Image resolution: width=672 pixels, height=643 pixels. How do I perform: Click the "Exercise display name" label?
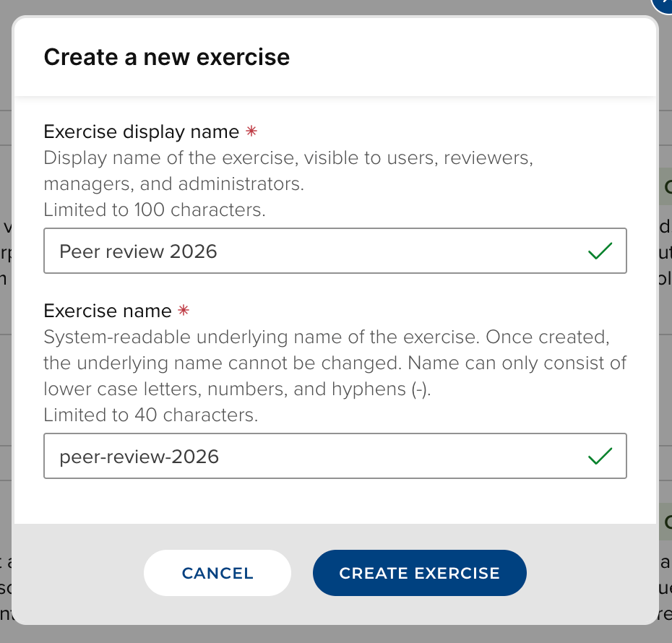pos(142,132)
